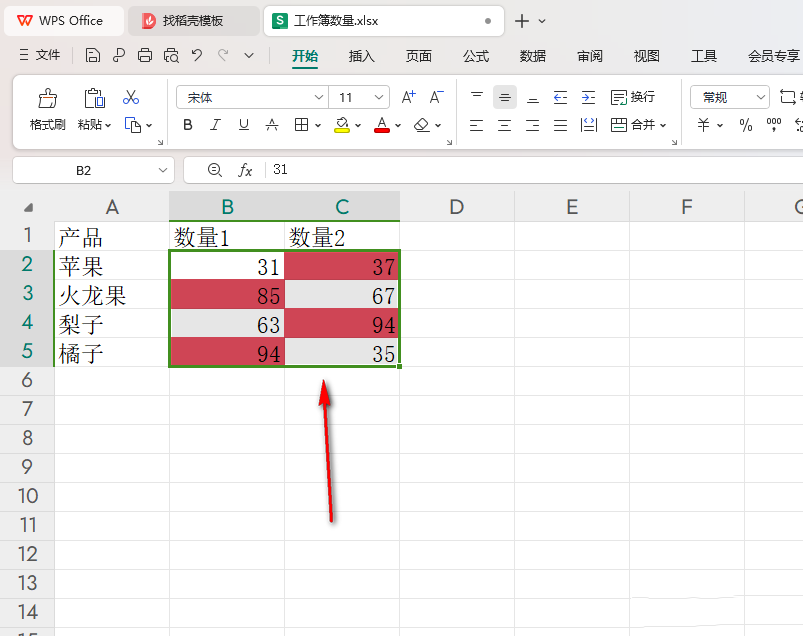Expand fill color dropdown arrow

point(358,125)
